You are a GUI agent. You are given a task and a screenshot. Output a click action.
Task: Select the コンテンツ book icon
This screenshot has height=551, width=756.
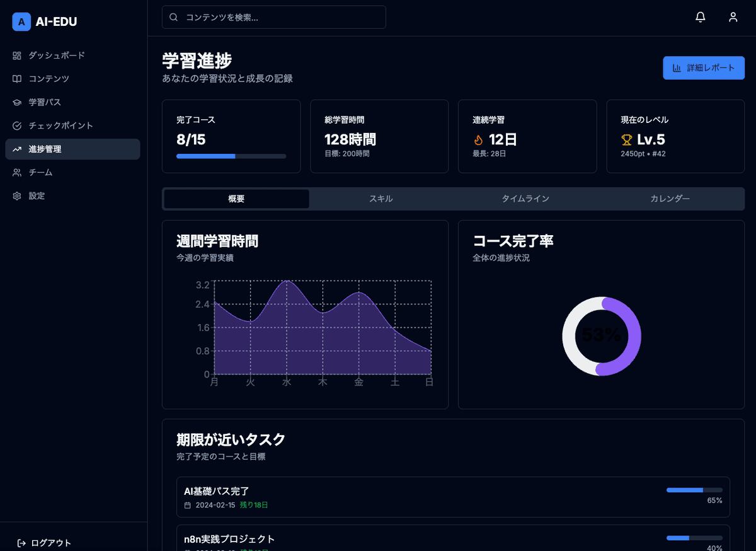pos(17,79)
